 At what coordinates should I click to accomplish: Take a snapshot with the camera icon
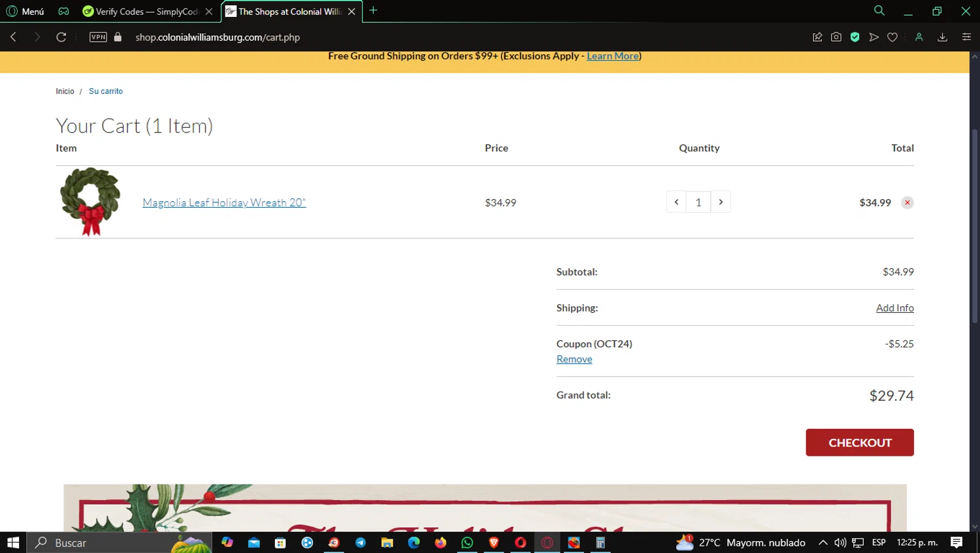[836, 37]
